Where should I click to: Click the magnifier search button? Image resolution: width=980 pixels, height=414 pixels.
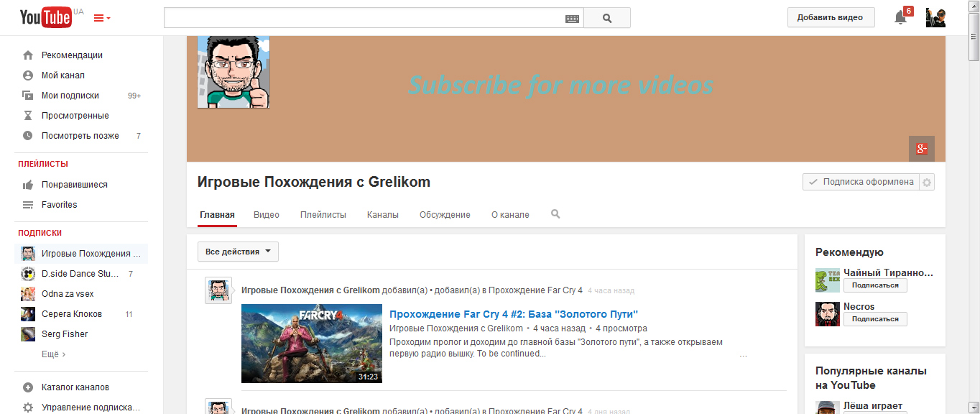point(607,18)
